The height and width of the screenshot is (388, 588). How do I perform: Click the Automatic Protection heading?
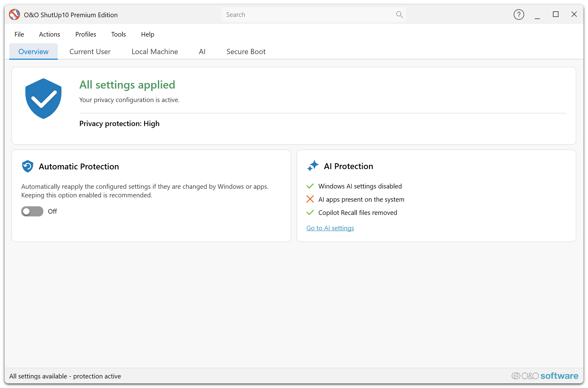pos(79,166)
